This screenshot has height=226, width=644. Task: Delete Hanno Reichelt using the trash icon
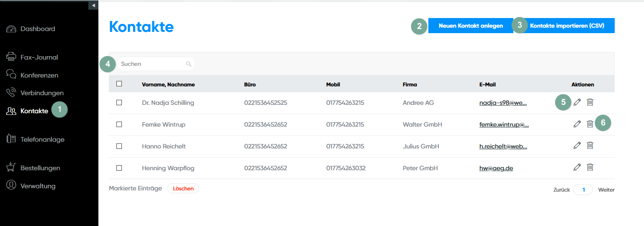[590, 145]
